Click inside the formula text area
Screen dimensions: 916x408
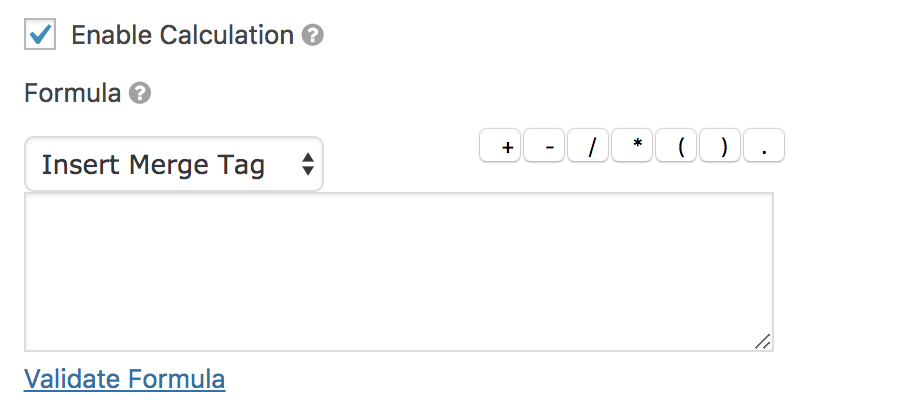pyautogui.click(x=399, y=272)
